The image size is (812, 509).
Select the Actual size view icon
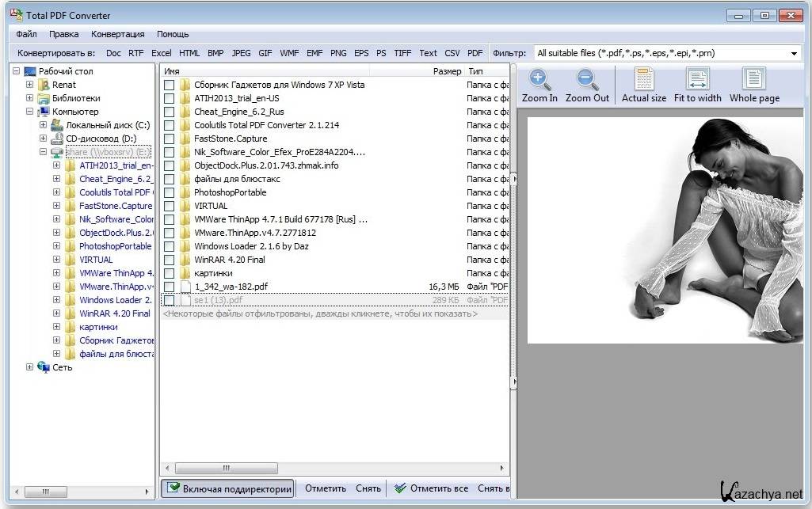tap(643, 79)
